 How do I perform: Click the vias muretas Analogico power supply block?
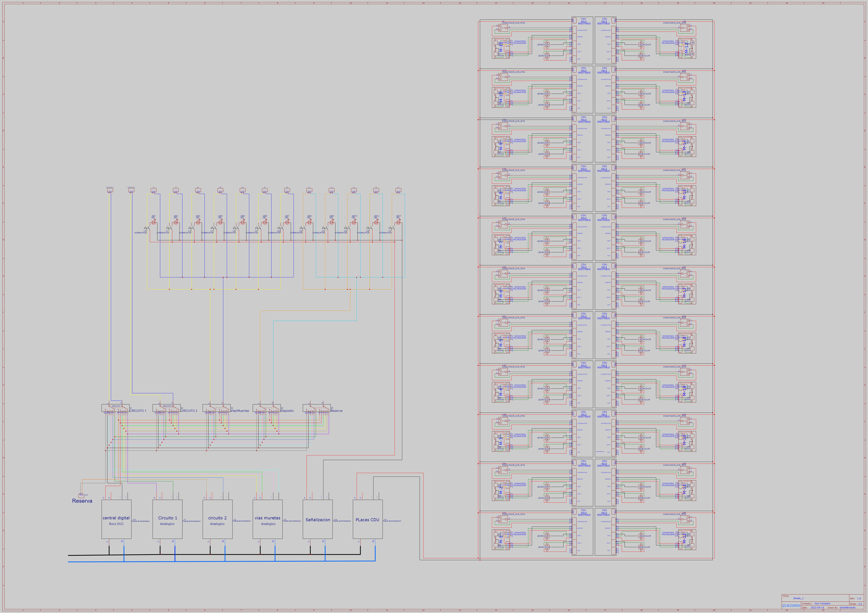pyautogui.click(x=268, y=519)
